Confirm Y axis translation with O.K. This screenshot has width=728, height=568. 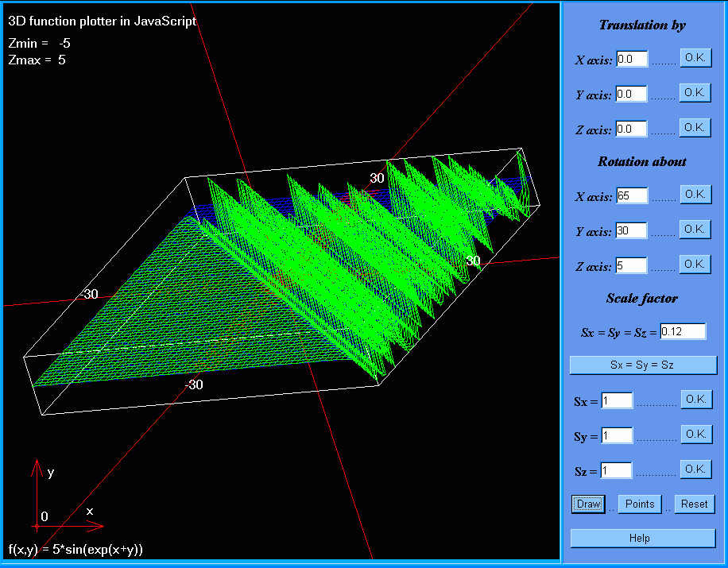[695, 93]
